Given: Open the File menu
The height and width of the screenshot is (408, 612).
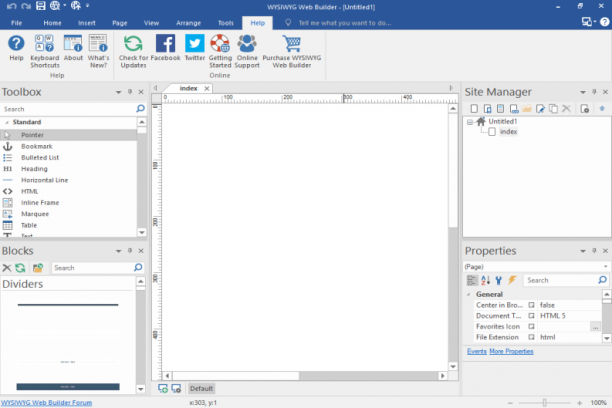Looking at the screenshot, I should pos(16,23).
